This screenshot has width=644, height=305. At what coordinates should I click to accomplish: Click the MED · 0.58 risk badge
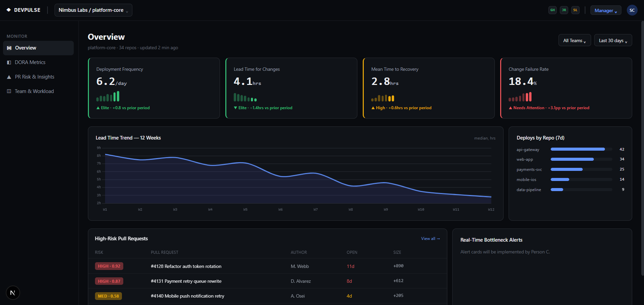click(108, 296)
